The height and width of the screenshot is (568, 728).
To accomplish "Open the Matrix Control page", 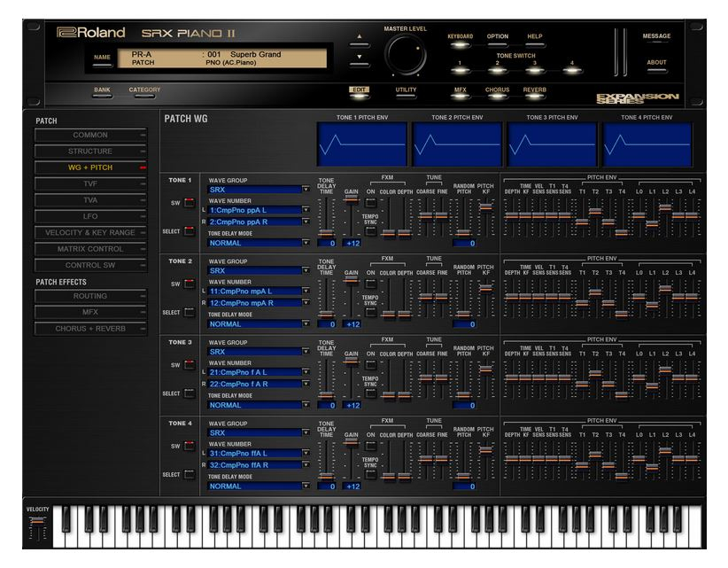I will tap(90, 249).
